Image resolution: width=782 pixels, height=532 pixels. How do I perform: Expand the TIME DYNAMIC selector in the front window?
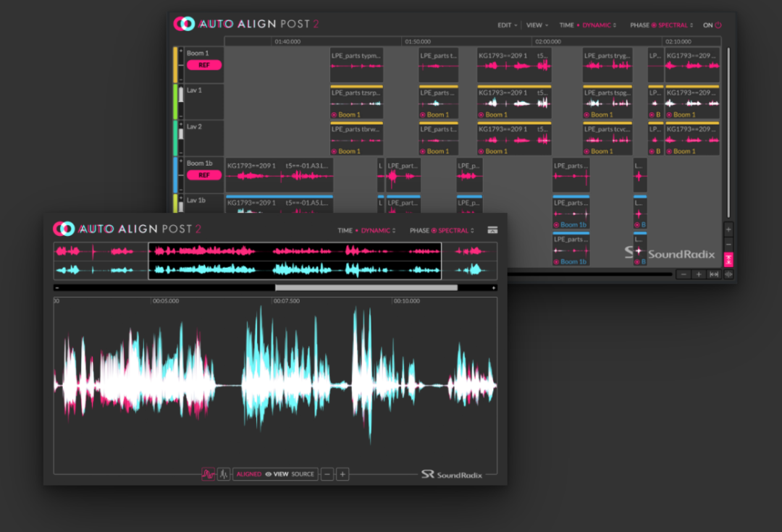click(x=367, y=231)
